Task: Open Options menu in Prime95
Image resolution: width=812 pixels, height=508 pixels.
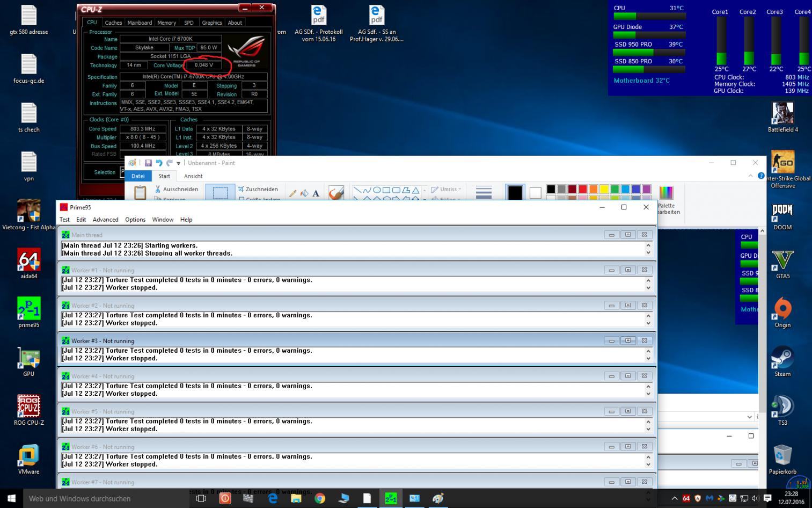Action: pos(135,220)
